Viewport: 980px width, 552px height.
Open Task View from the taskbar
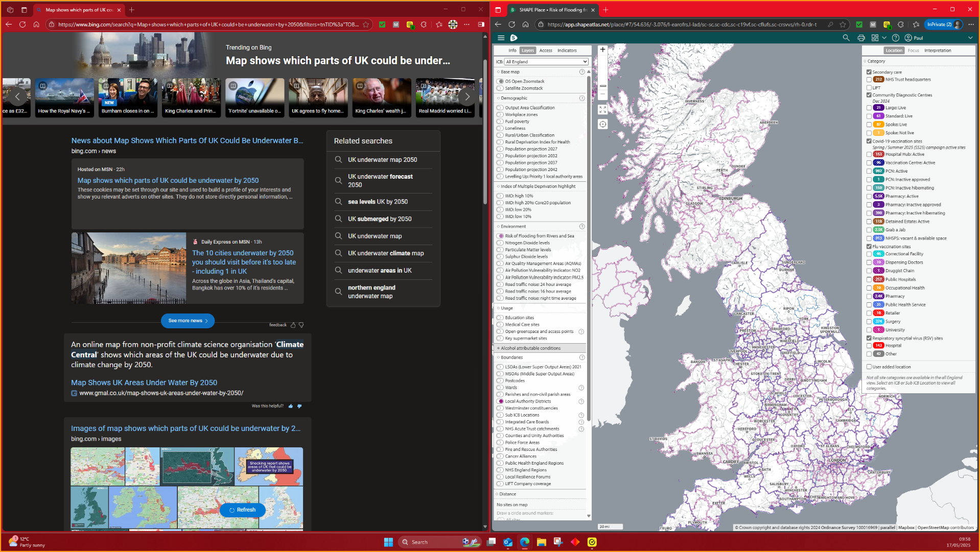tap(491, 542)
